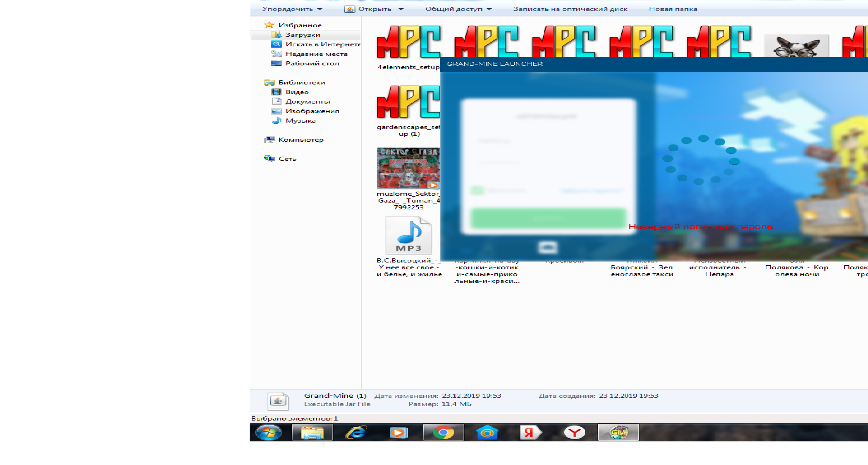This screenshot has height=465, width=868.
Task: Select the MP3 file icon for В.С.Высоцкий
Action: (x=409, y=235)
